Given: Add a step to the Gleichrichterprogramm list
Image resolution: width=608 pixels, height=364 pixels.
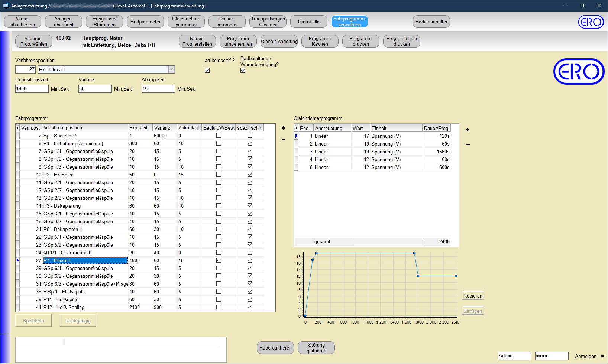Looking at the screenshot, I should (x=468, y=130).
